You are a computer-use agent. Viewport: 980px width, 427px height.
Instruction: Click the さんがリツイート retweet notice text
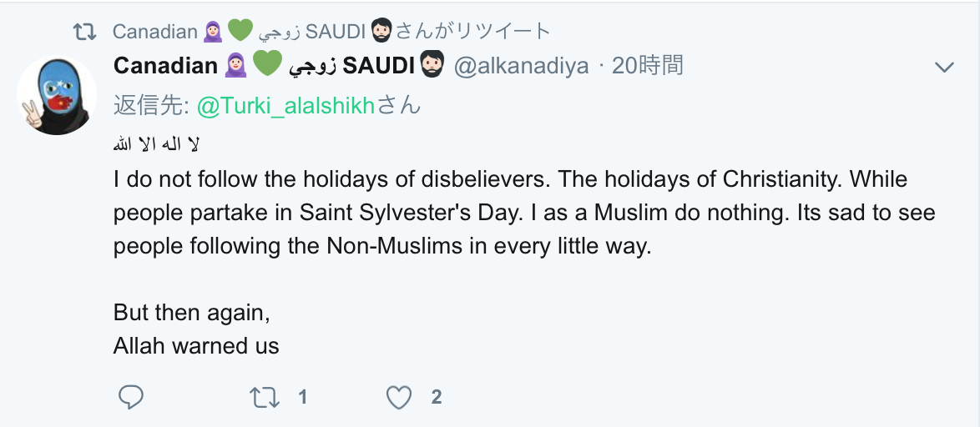click(472, 32)
